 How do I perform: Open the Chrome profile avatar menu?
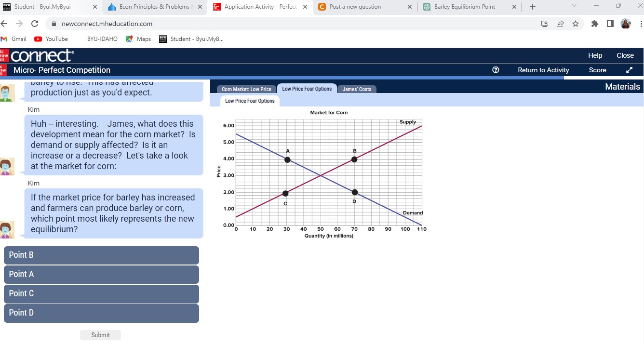click(626, 23)
